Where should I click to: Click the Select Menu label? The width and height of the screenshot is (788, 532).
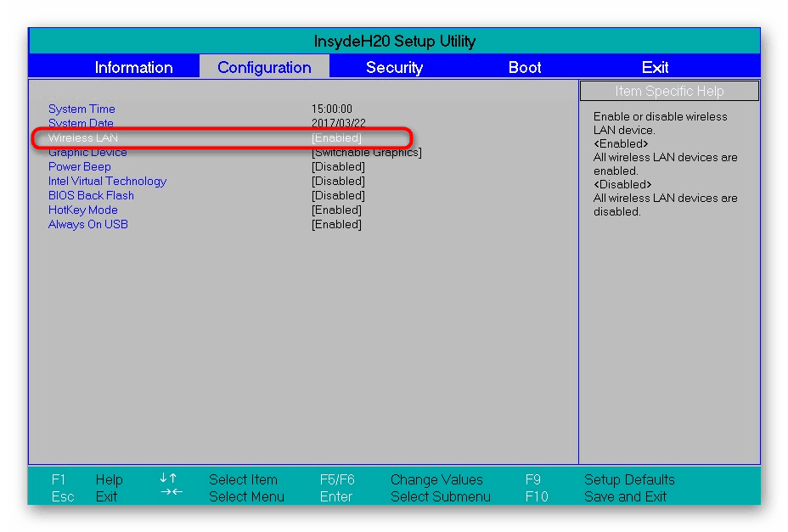[x=246, y=497]
